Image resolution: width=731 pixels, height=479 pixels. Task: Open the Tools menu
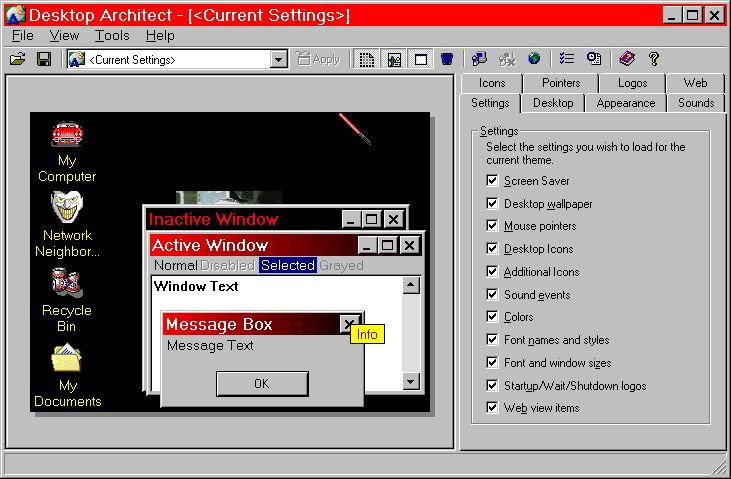pos(112,35)
